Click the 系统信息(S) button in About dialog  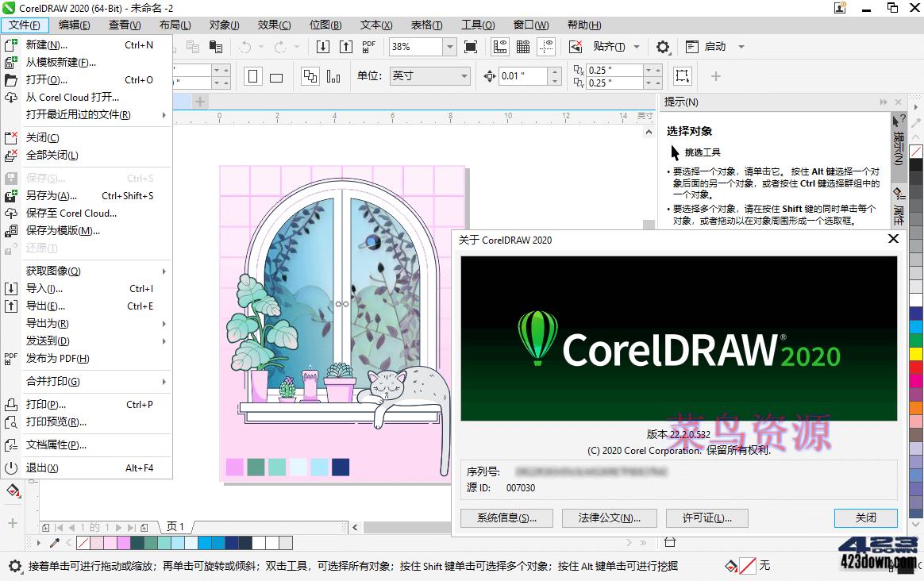coord(506,518)
